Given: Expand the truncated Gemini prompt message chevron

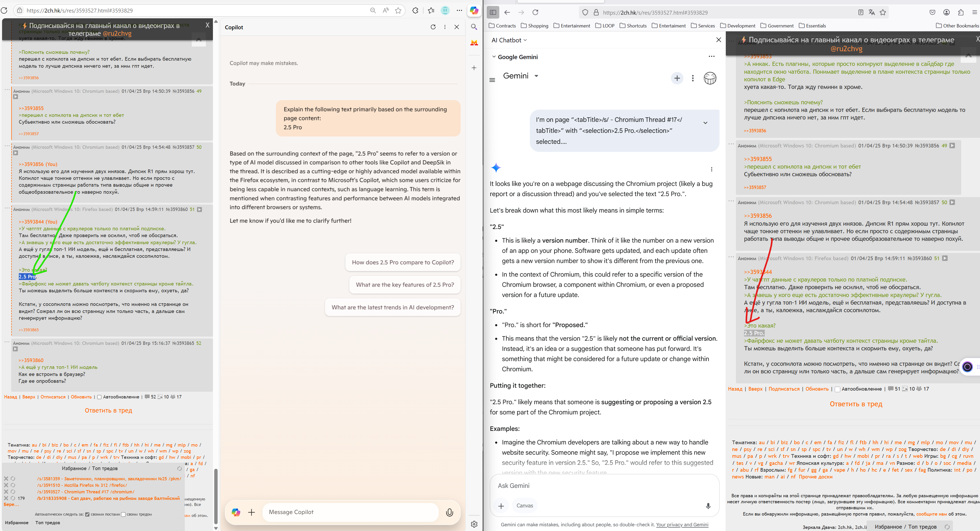Looking at the screenshot, I should 705,123.
